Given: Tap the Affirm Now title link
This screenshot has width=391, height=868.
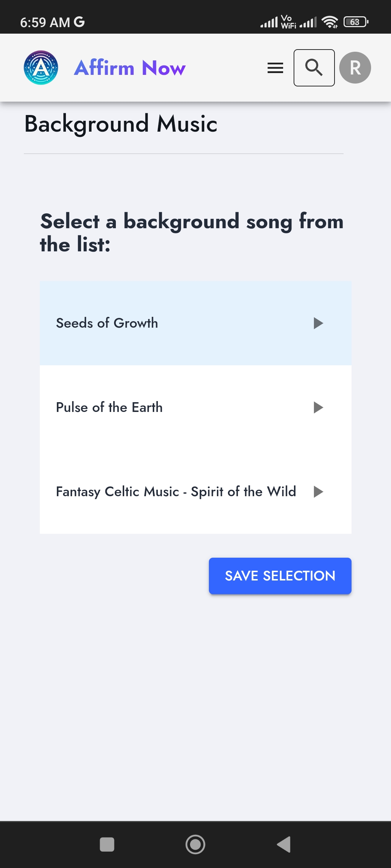Looking at the screenshot, I should [130, 68].
